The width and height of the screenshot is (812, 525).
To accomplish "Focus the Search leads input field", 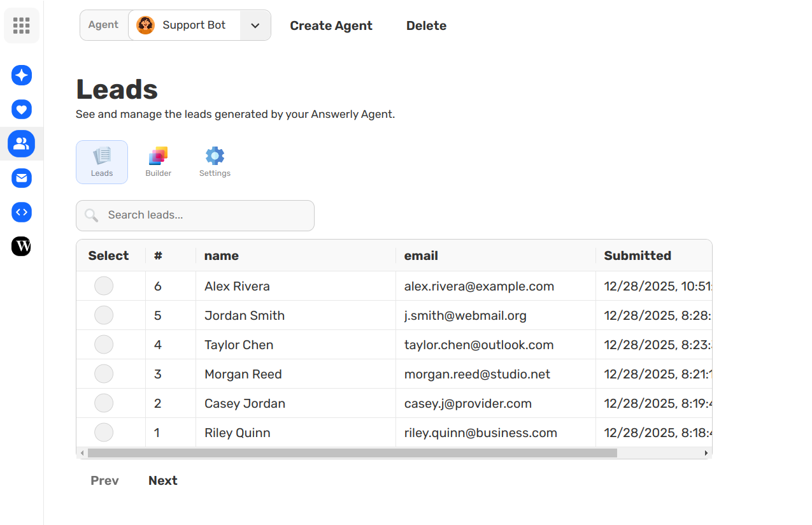I will [204, 215].
